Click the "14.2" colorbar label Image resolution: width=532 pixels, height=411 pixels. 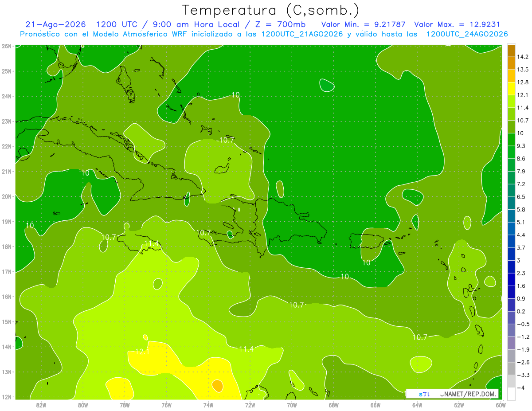(x=523, y=57)
